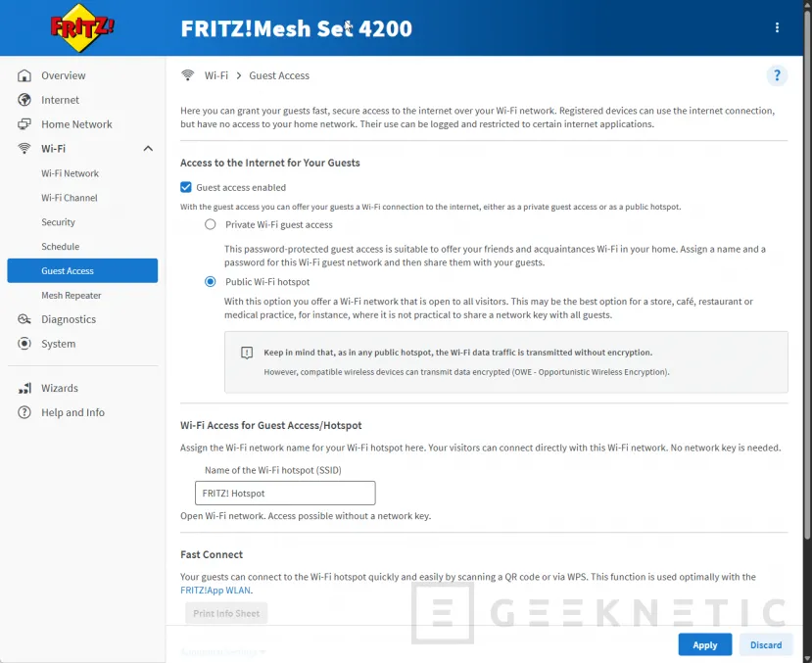Apply the guest access changes
The width and height of the screenshot is (812, 663).
(x=704, y=644)
